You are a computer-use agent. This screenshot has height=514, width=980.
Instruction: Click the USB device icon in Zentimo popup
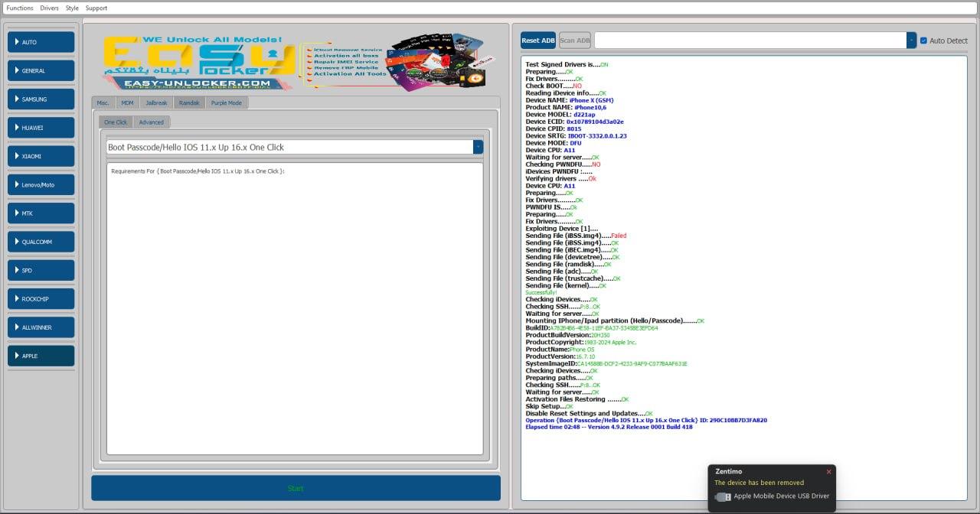coord(723,496)
